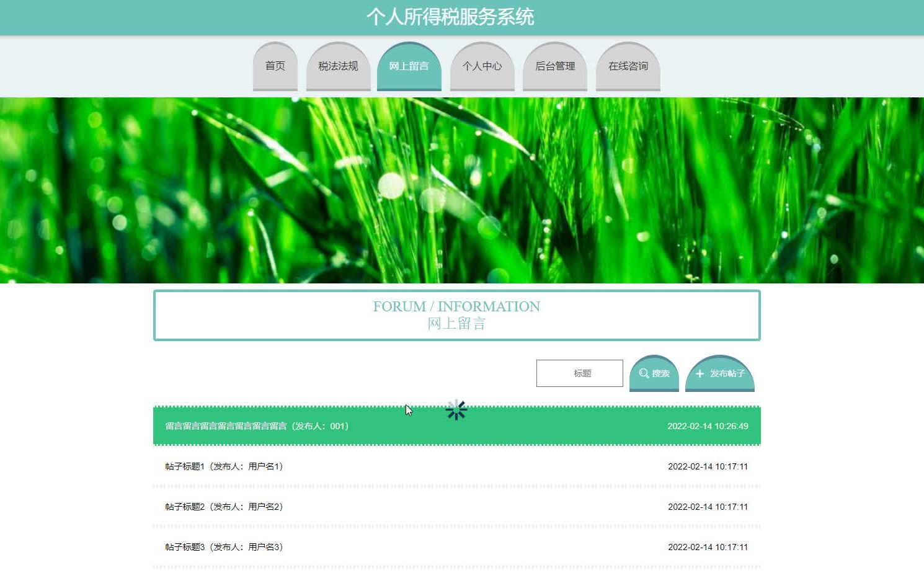Open the 后台管理 page
Image resolution: width=924 pixels, height=578 pixels.
(x=555, y=65)
